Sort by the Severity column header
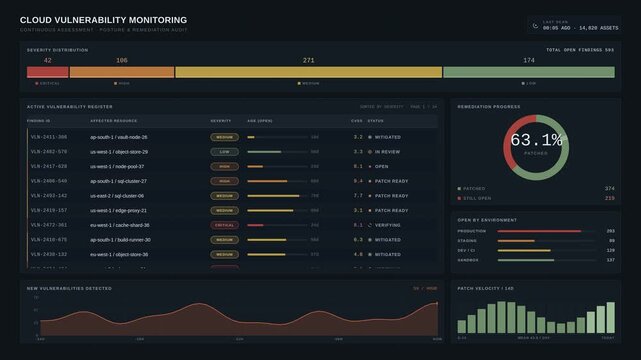 [x=221, y=121]
